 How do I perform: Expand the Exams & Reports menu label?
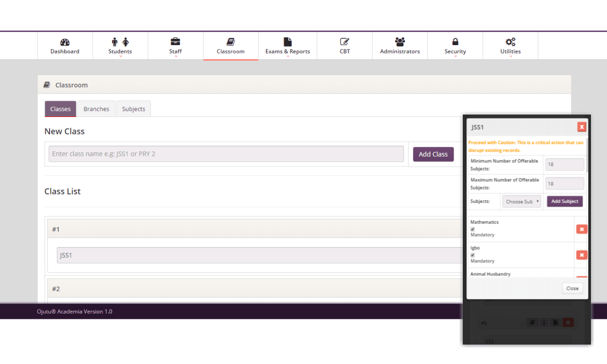[x=287, y=51]
